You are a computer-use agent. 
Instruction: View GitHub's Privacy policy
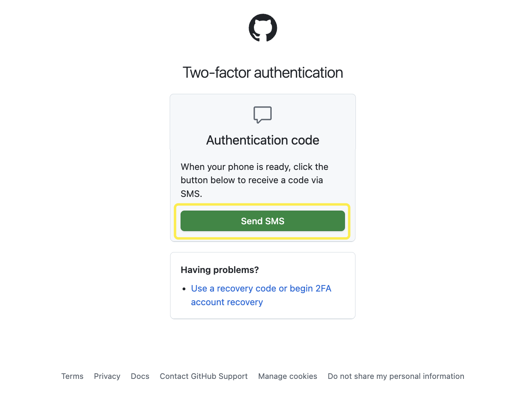pos(107,376)
